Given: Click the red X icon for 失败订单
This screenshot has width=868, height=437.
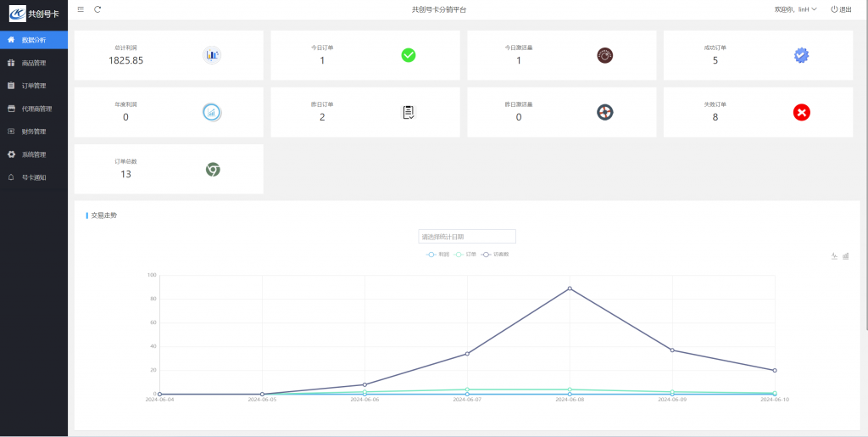Looking at the screenshot, I should pos(801,112).
